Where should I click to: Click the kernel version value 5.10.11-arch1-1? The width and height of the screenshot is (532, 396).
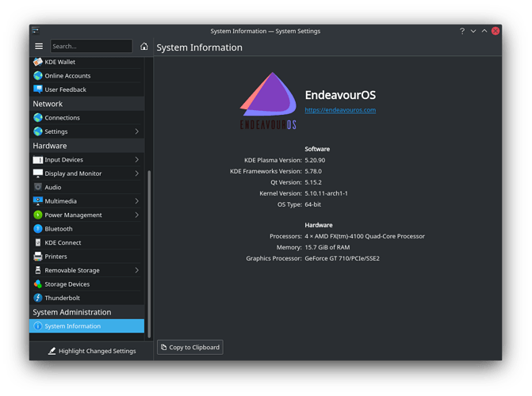pos(326,193)
